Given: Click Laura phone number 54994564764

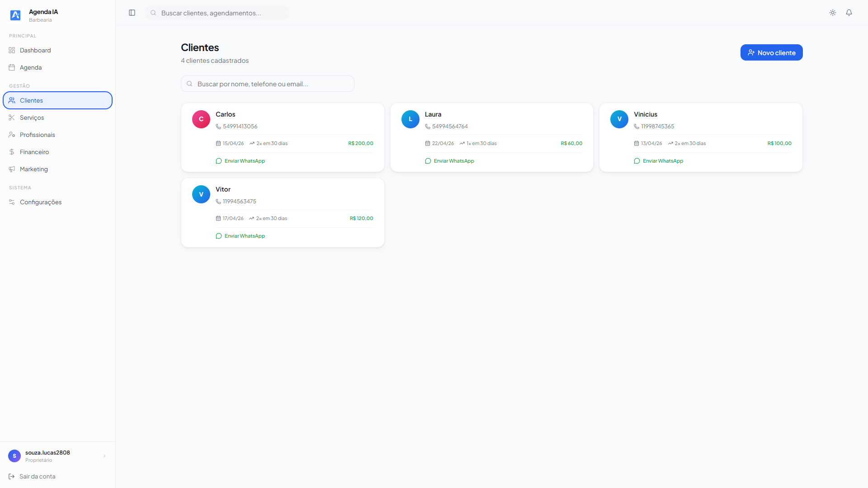Looking at the screenshot, I should tap(450, 127).
